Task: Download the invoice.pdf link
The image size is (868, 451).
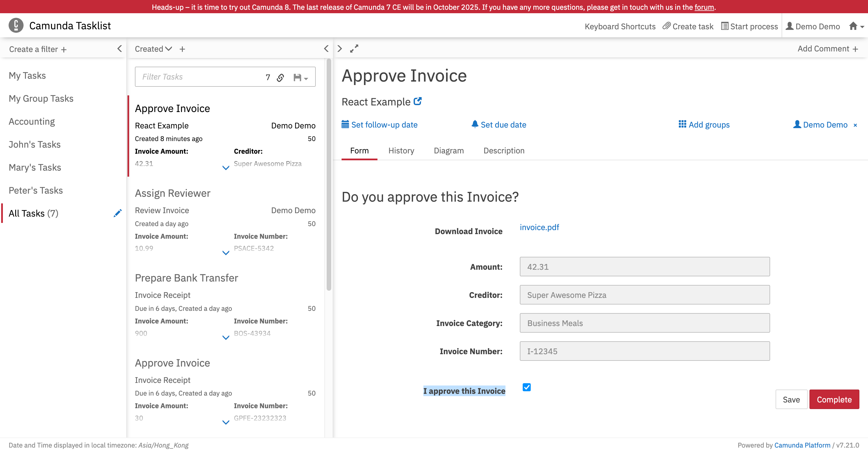Action: pyautogui.click(x=539, y=227)
